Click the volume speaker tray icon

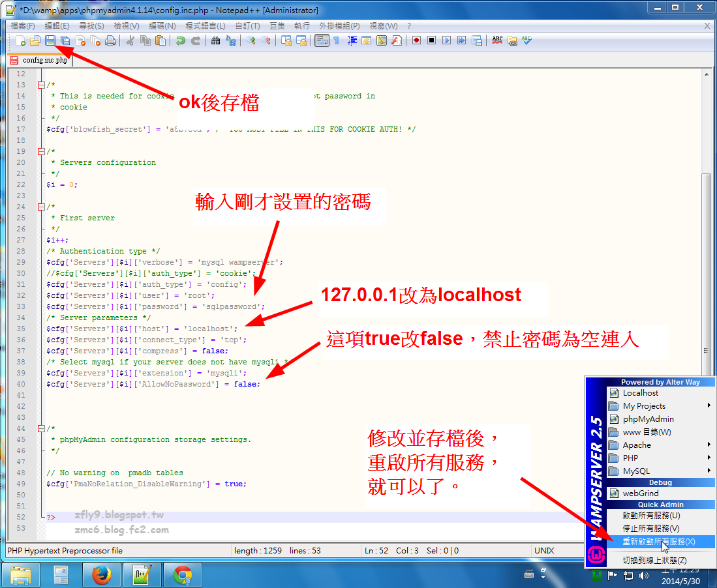pyautogui.click(x=644, y=576)
